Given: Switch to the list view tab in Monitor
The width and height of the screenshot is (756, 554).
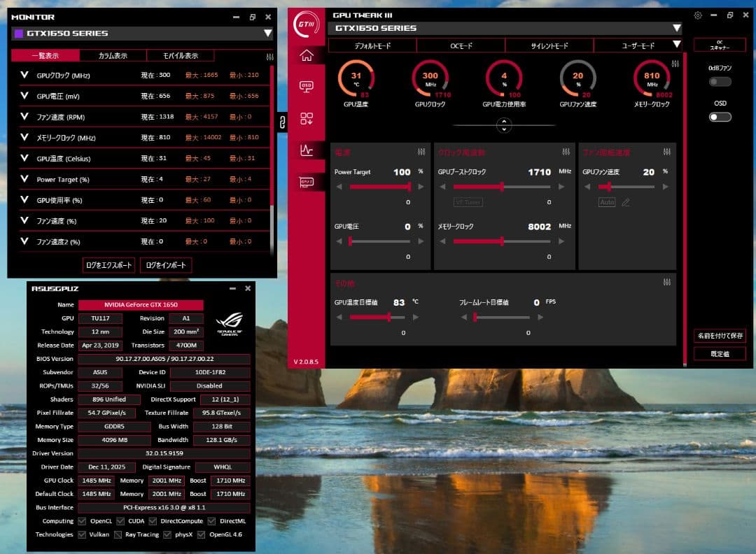Looking at the screenshot, I should (45, 55).
